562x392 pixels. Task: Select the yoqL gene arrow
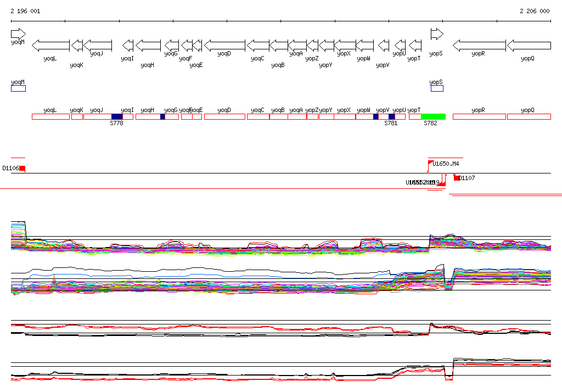[x=50, y=45]
